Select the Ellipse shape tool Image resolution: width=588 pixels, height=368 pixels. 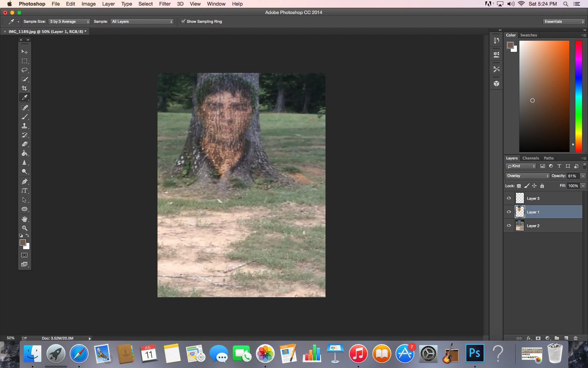pyautogui.click(x=24, y=209)
